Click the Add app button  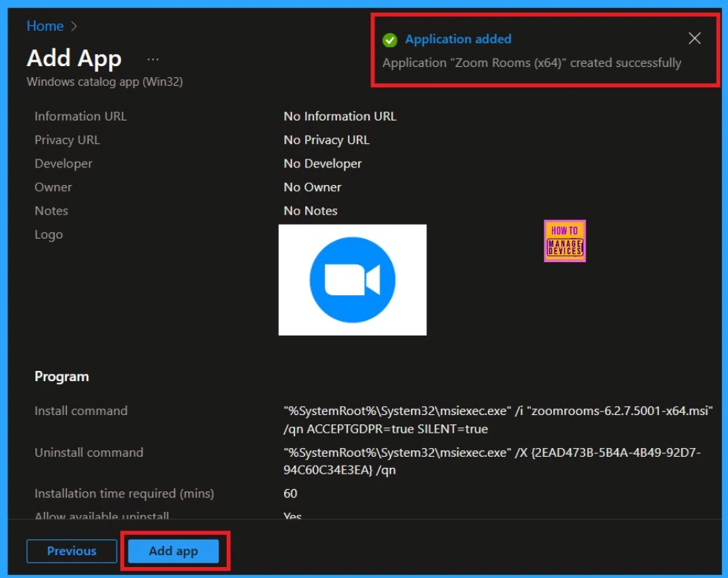[x=173, y=551]
